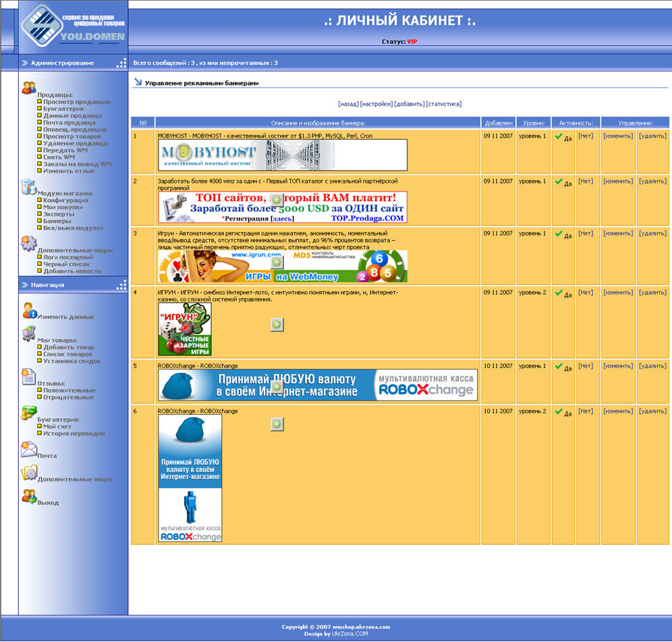The image size is (672, 642).
Task: Click dotted corner icon of Навигация panel
Action: tap(121, 285)
